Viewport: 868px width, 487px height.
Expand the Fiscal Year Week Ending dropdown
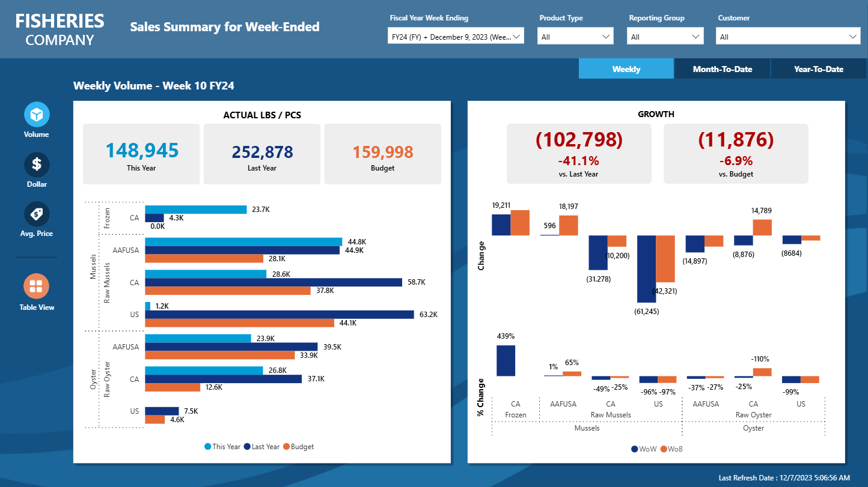point(456,37)
